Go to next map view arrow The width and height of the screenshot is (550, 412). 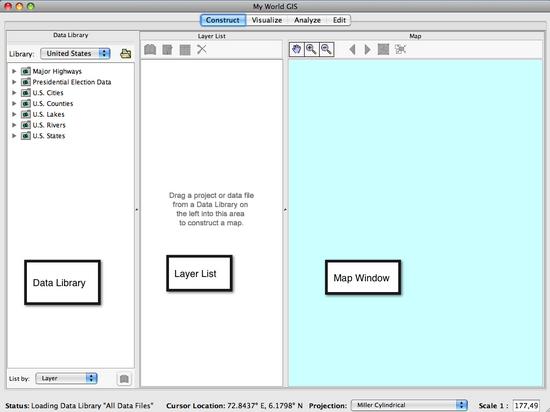(x=367, y=49)
